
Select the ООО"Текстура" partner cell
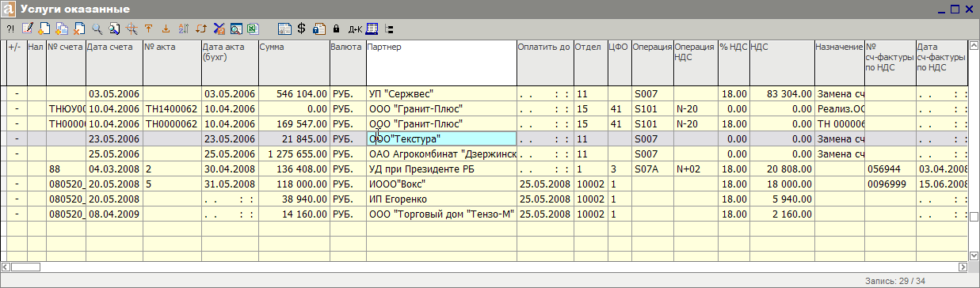click(441, 138)
